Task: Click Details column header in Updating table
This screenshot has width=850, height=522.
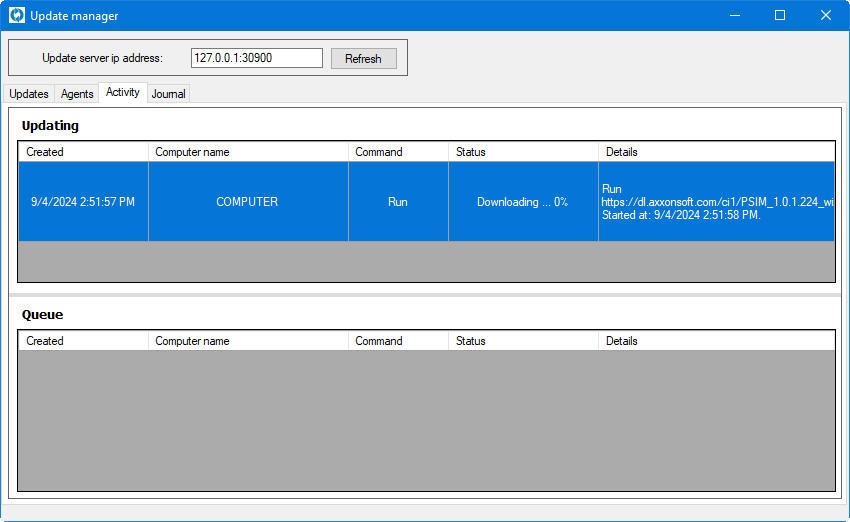Action: [x=715, y=152]
